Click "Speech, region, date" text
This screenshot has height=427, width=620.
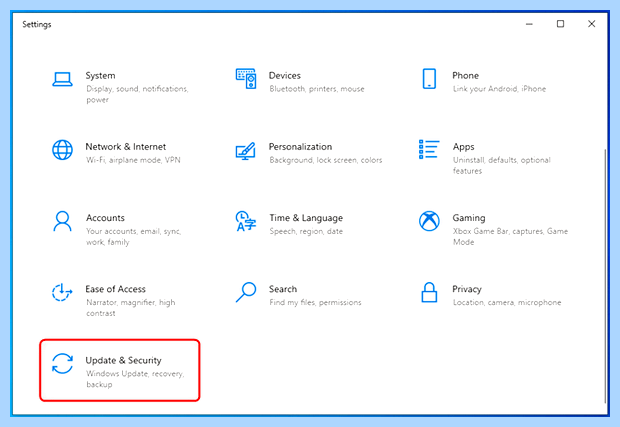(x=306, y=231)
